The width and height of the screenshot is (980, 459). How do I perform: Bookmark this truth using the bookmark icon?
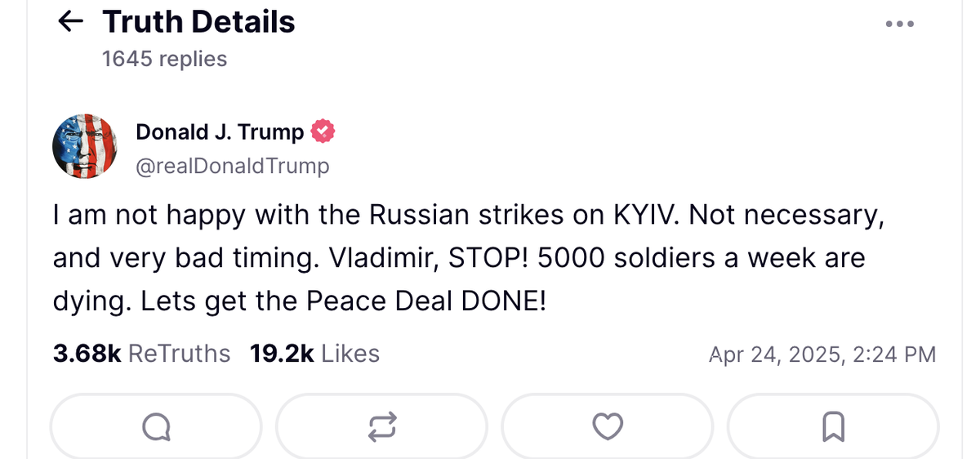(x=833, y=426)
